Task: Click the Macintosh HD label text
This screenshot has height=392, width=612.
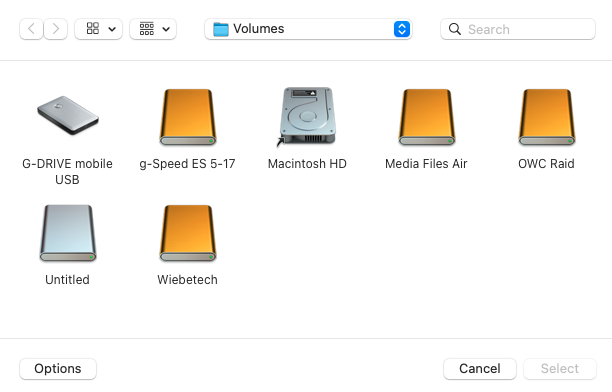Action: (307, 164)
